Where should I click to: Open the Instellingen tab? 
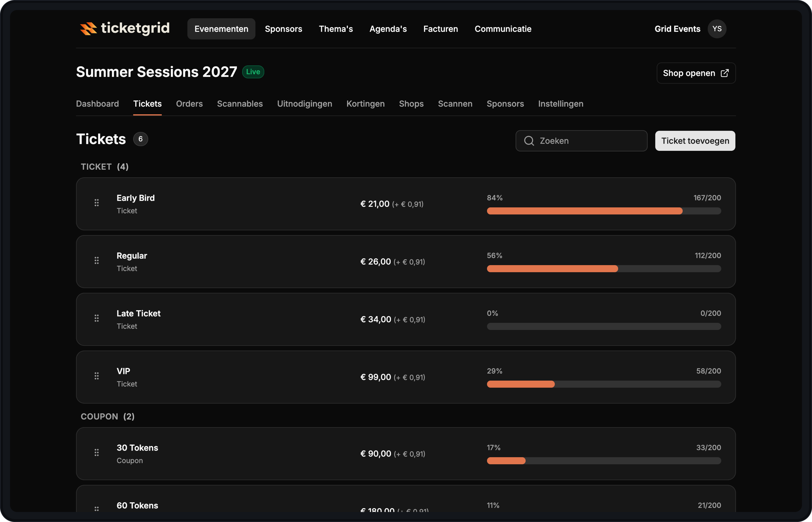click(561, 104)
